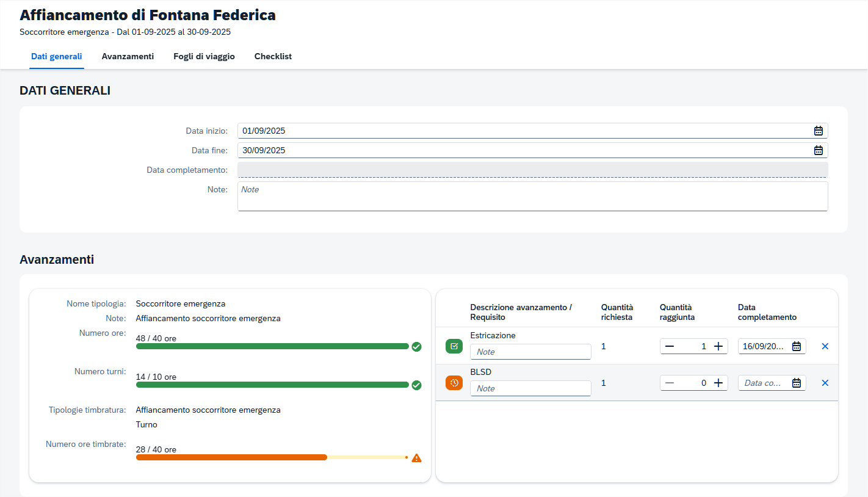Open calendar for Estricazione completion date
The image size is (868, 497).
point(796,346)
